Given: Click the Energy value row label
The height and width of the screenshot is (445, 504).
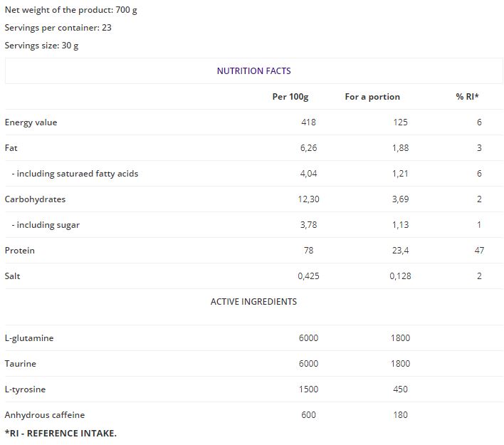Looking at the screenshot, I should [31, 122].
